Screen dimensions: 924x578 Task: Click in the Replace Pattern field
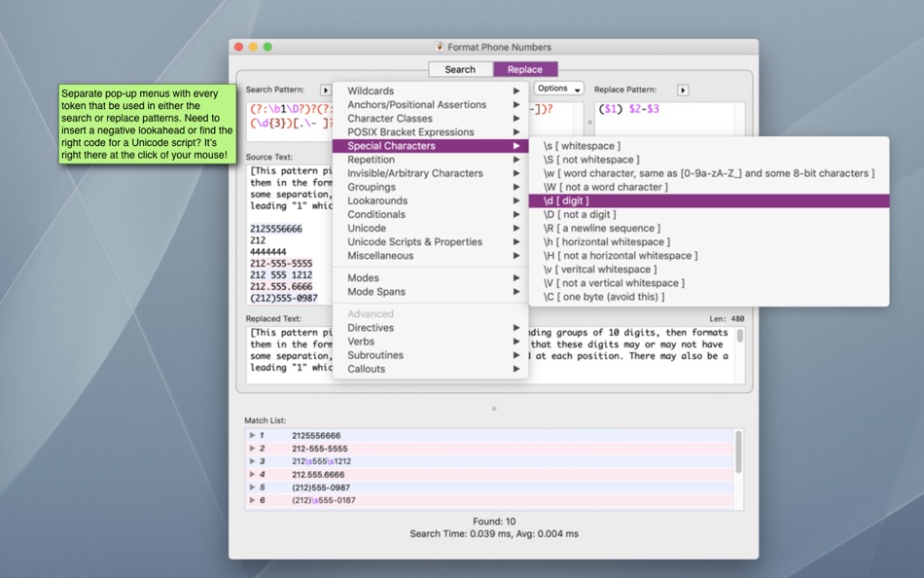click(x=669, y=122)
